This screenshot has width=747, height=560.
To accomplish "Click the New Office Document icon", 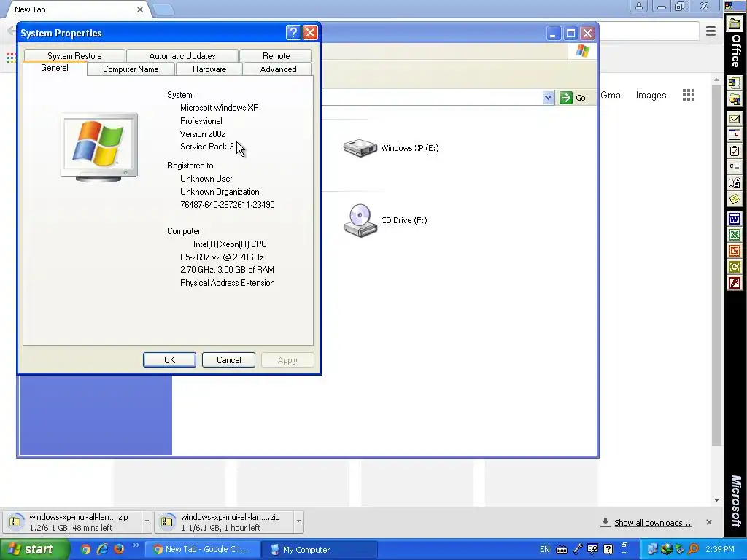I will click(x=735, y=83).
